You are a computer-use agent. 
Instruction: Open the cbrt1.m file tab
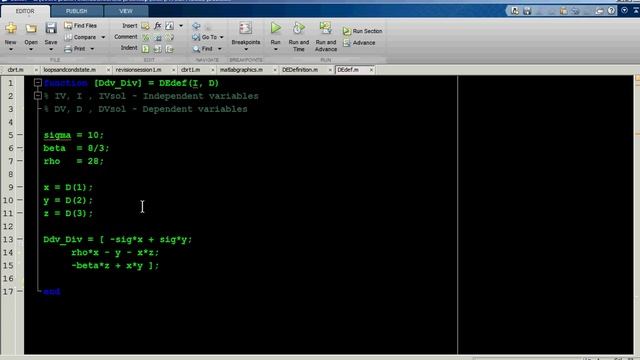pos(190,70)
